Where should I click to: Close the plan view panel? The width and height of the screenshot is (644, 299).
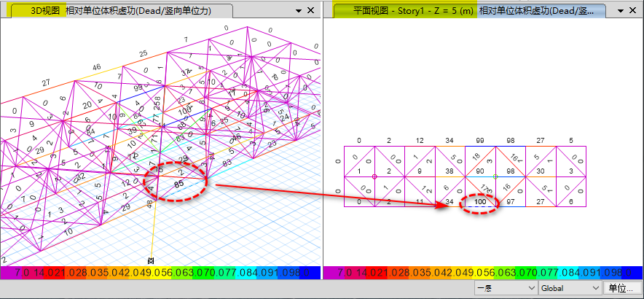[632, 11]
